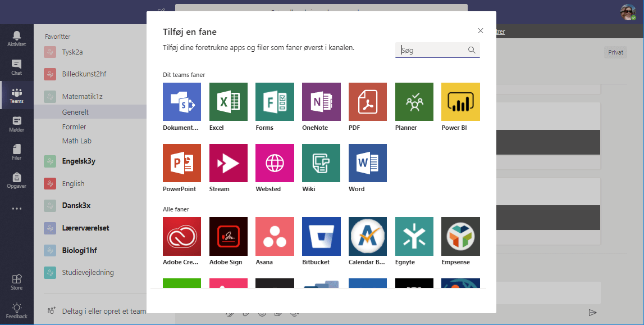The image size is (644, 325).
Task: Click the Dit teams faner heading
Action: 184,75
